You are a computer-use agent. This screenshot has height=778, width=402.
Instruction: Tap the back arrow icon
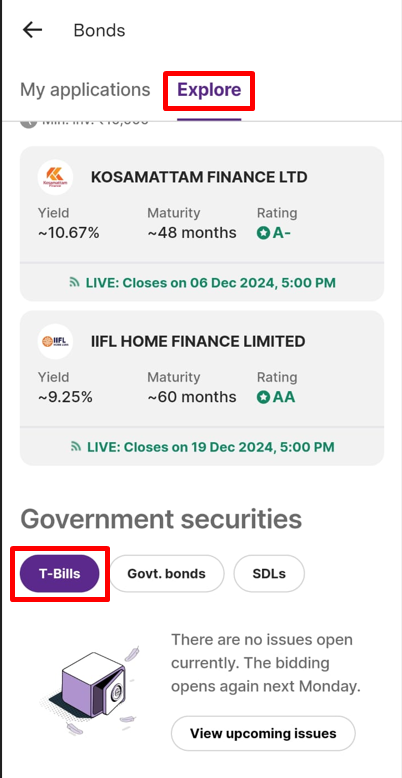pyautogui.click(x=32, y=30)
